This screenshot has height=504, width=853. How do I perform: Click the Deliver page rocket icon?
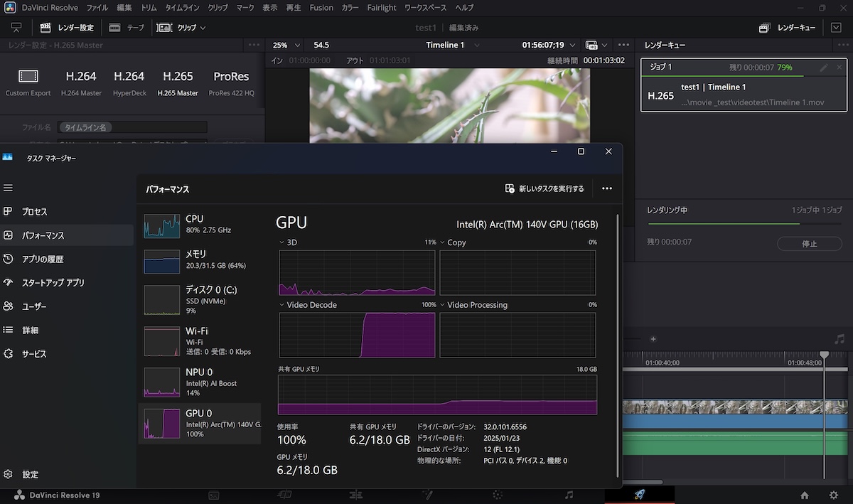click(x=638, y=495)
